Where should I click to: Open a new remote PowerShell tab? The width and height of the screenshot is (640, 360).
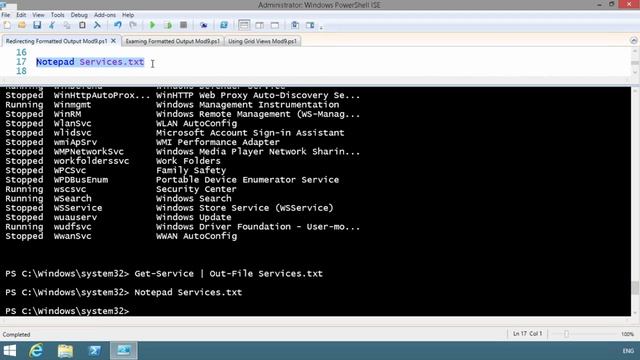(204, 25)
